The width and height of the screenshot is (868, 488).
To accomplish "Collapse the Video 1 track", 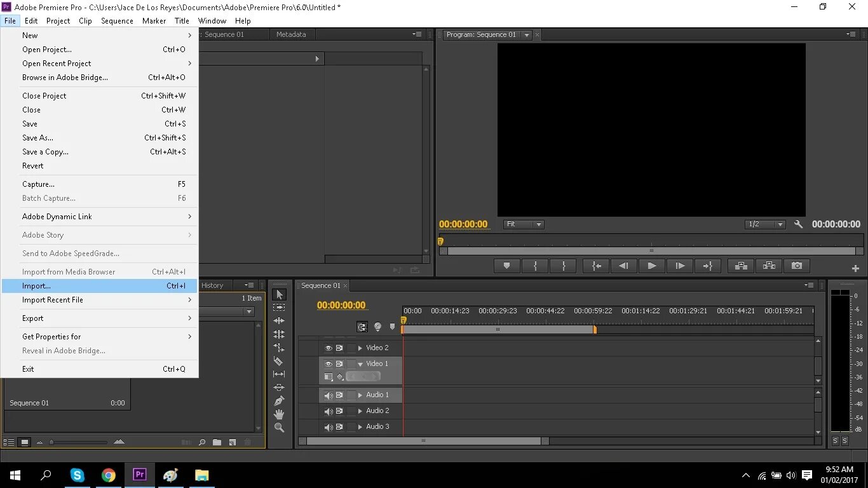I will coord(360,364).
